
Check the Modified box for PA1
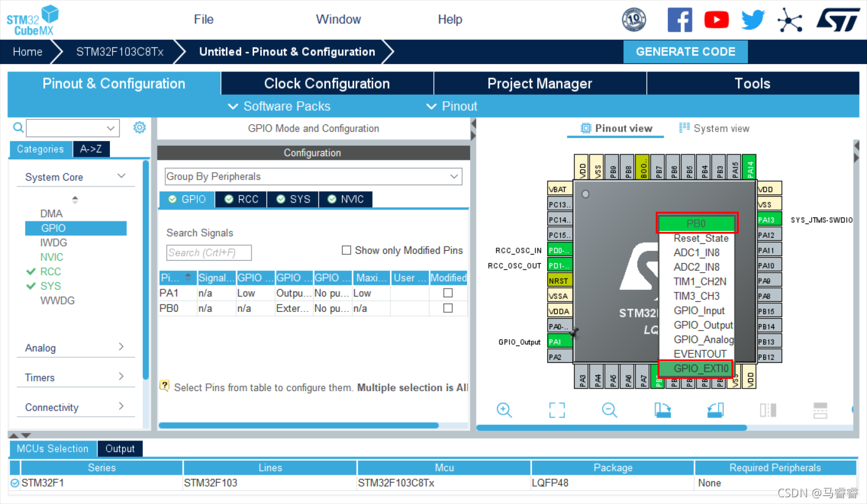tap(448, 293)
